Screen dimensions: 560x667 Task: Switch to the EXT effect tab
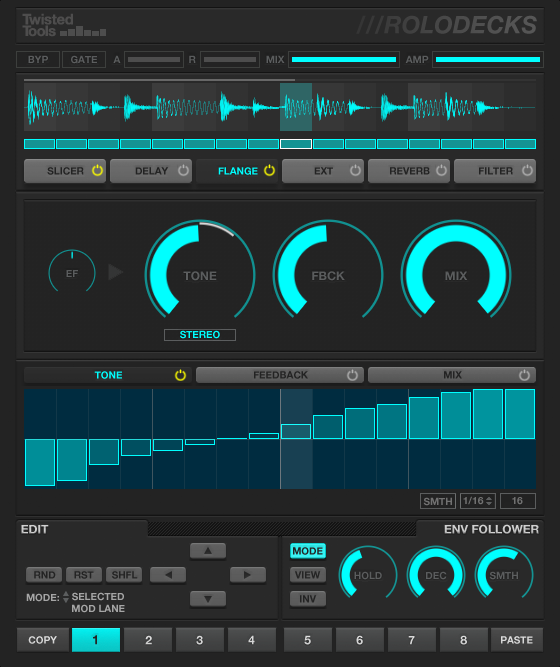[323, 171]
